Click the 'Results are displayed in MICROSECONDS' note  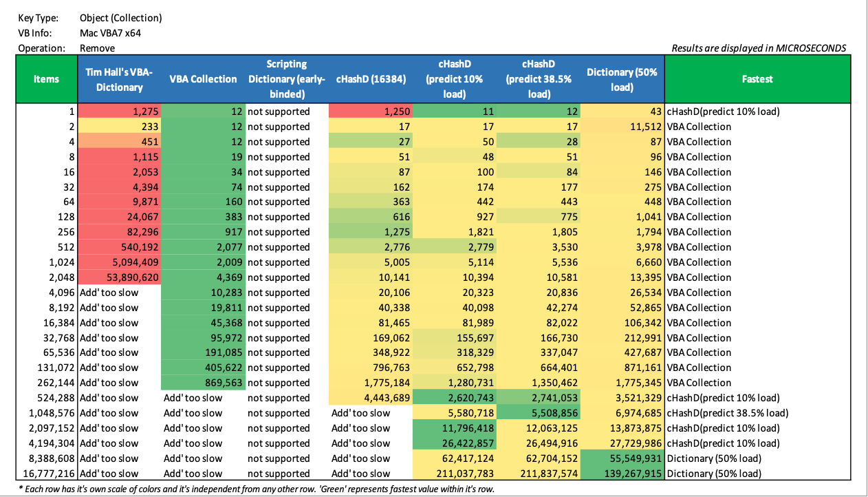click(x=758, y=48)
